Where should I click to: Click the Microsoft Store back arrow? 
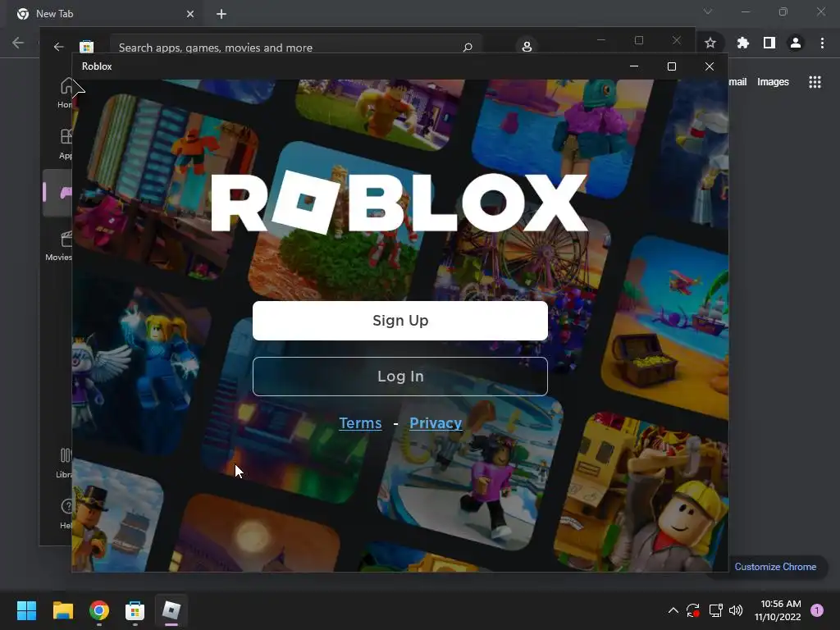pyautogui.click(x=59, y=47)
